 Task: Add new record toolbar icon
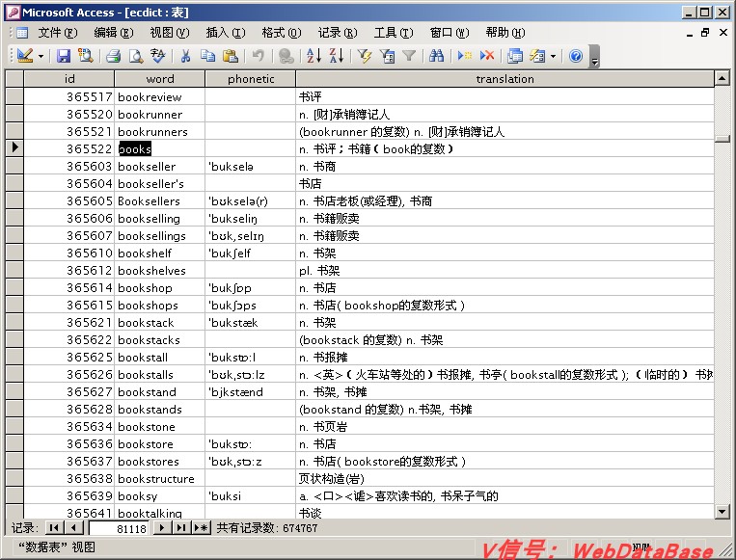(x=464, y=56)
